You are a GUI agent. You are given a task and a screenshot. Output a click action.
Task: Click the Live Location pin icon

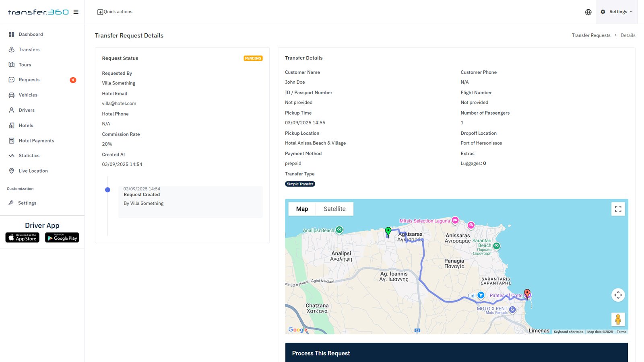12,171
